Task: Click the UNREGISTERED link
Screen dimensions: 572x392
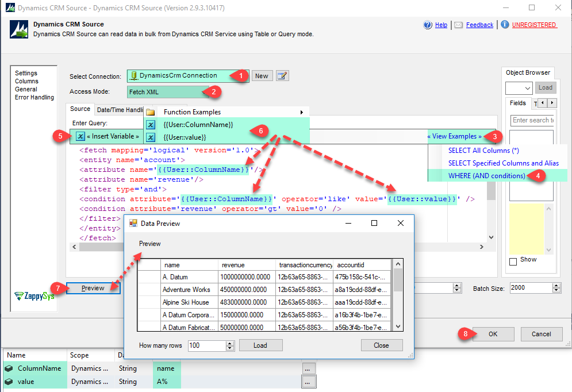Action: 535,25
